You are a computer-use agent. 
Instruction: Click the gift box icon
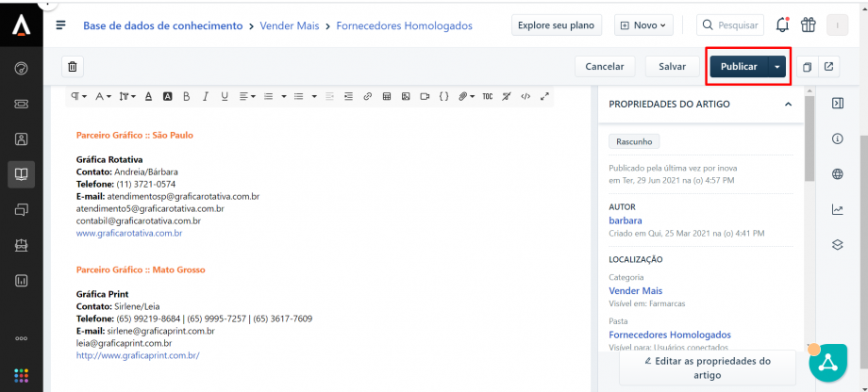(808, 25)
